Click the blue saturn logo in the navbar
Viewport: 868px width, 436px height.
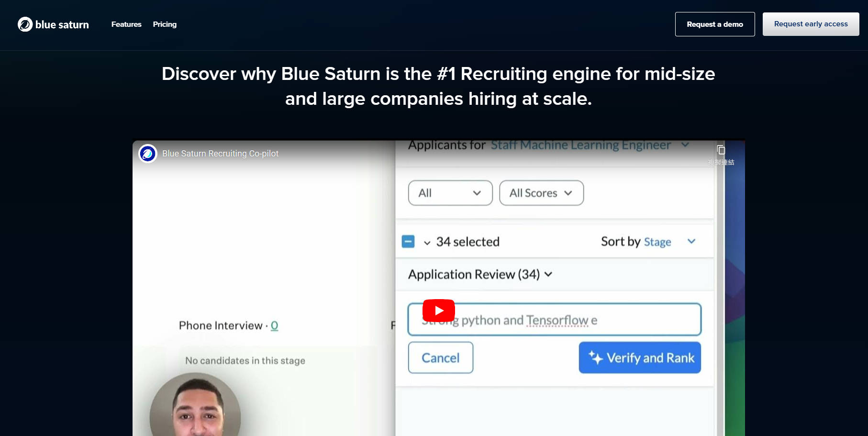(x=53, y=24)
